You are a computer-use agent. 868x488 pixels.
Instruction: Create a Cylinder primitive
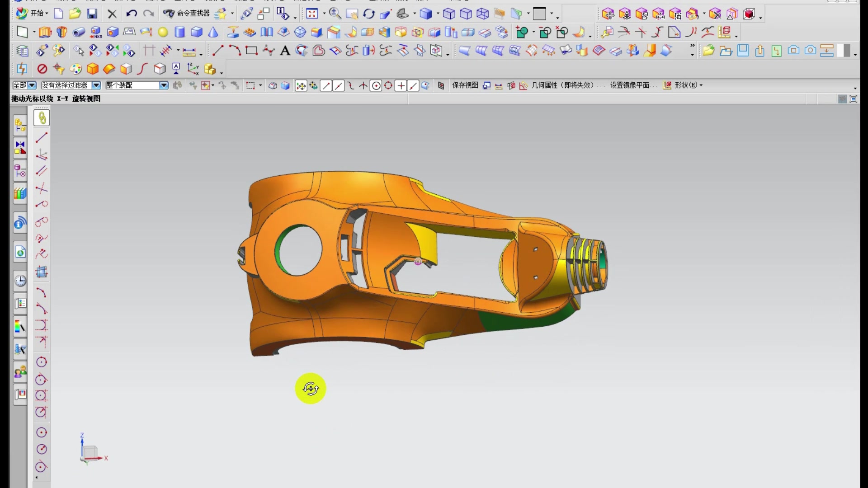tap(179, 32)
